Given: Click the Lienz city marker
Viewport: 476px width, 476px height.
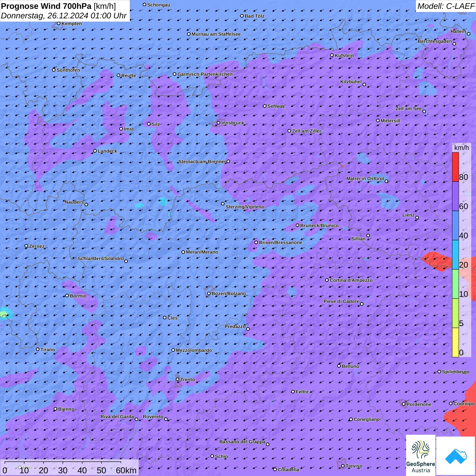Looking at the screenshot, I should pyautogui.click(x=417, y=218).
